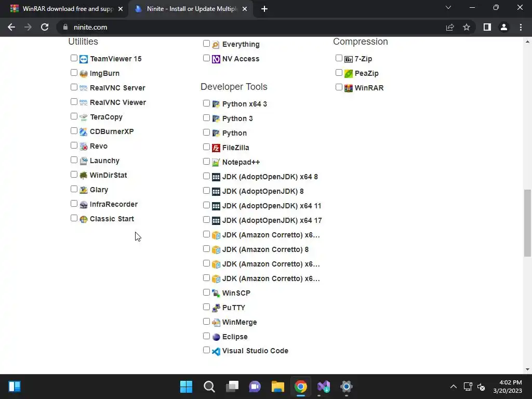Show hidden system tray icons chevron

pos(453,387)
